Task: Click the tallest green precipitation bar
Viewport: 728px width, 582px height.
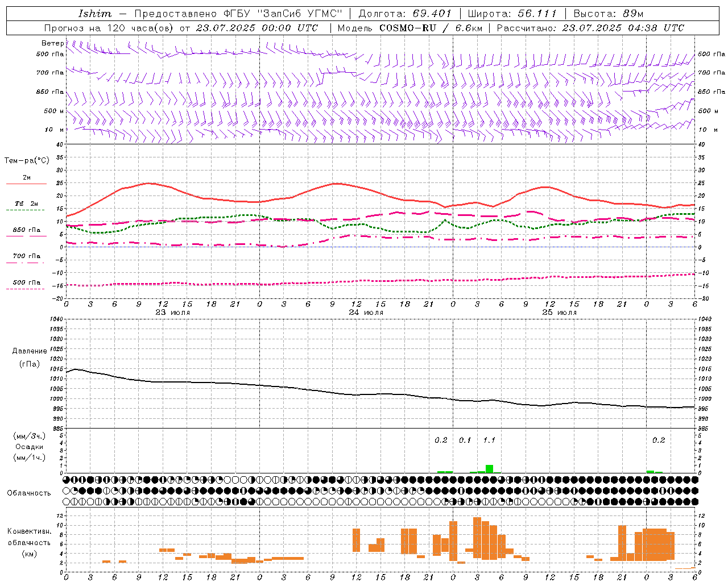Action: (x=489, y=469)
